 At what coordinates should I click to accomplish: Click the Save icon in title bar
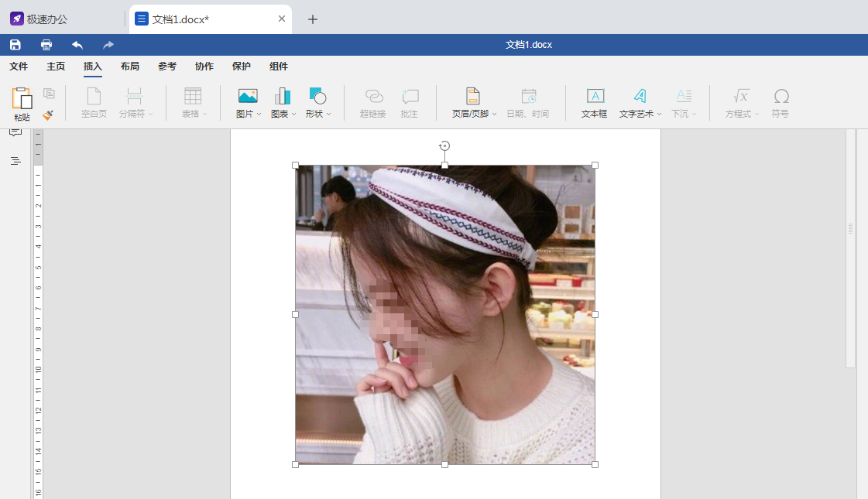click(15, 45)
